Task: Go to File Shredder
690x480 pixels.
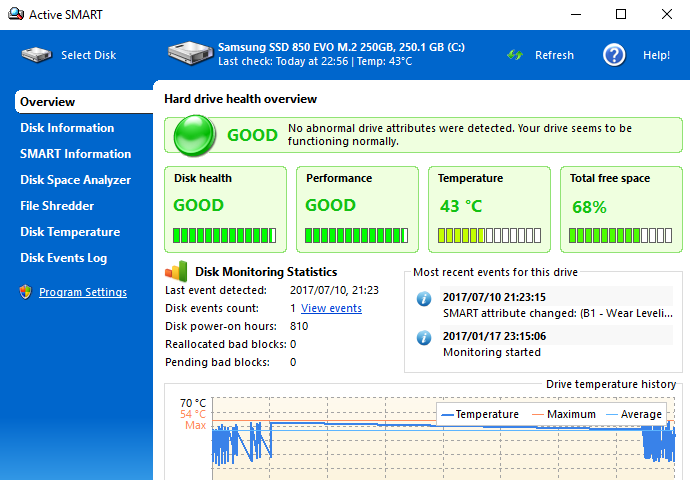Action: (57, 206)
